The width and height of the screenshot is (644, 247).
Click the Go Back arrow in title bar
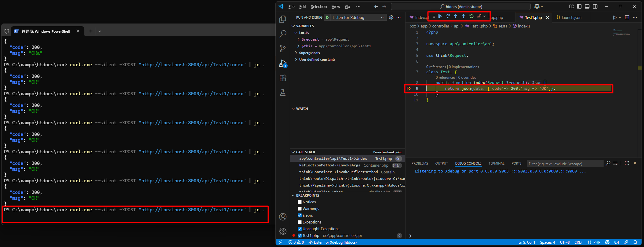tap(376, 6)
